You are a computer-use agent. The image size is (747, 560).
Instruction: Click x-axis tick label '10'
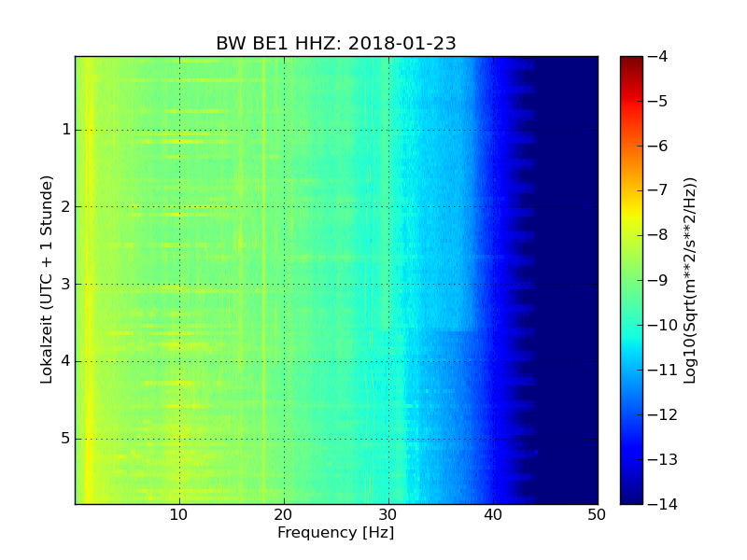point(179,515)
